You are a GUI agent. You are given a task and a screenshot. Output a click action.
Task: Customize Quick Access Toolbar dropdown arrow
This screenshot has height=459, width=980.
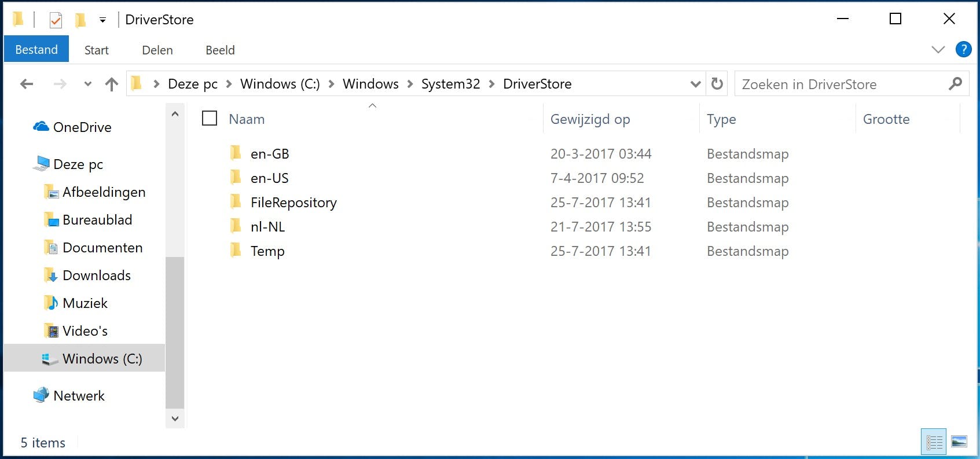click(x=102, y=20)
